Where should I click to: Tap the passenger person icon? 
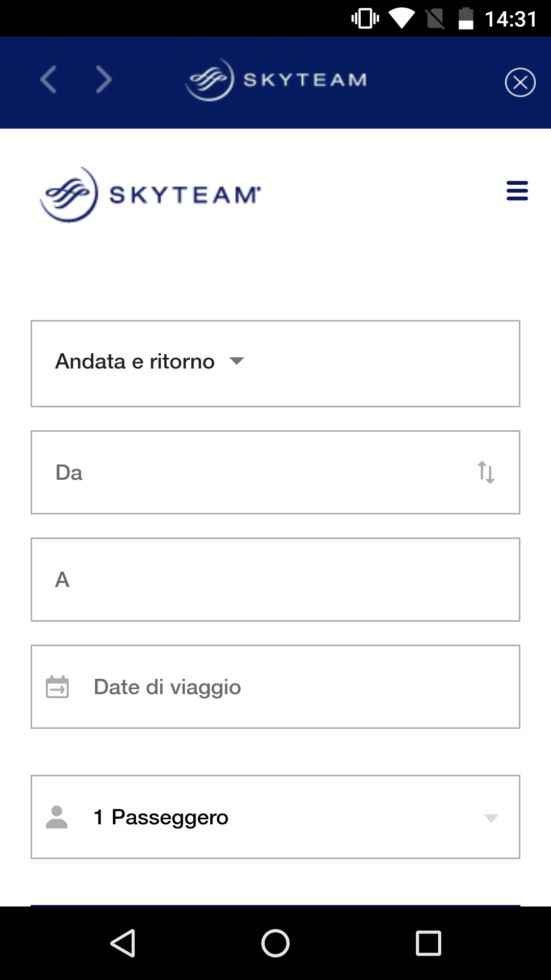[57, 817]
